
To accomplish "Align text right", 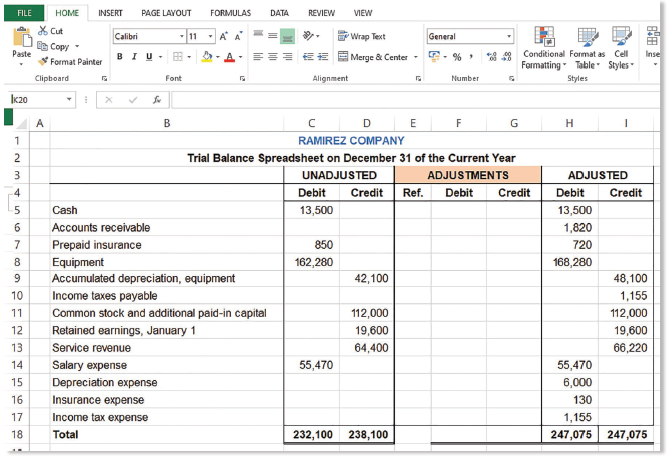I will pyautogui.click(x=288, y=57).
